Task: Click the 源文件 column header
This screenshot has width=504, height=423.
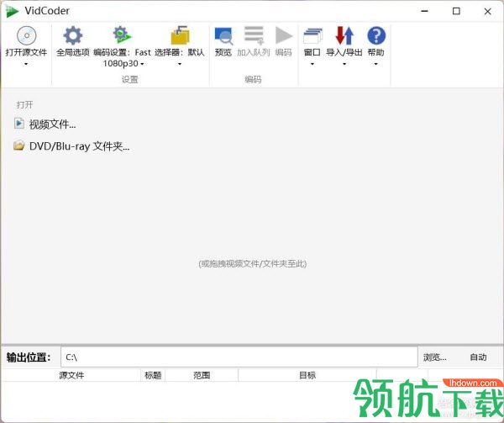Action: pos(71,375)
